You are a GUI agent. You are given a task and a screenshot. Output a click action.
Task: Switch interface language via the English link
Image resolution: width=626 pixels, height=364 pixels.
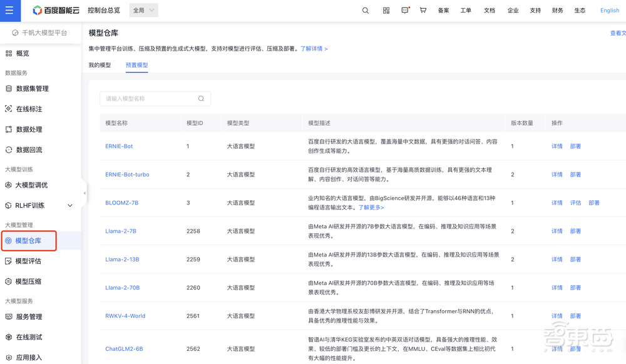[x=609, y=10]
